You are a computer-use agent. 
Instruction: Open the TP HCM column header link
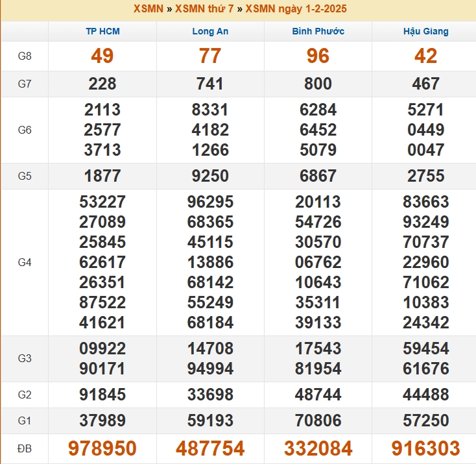(x=102, y=31)
